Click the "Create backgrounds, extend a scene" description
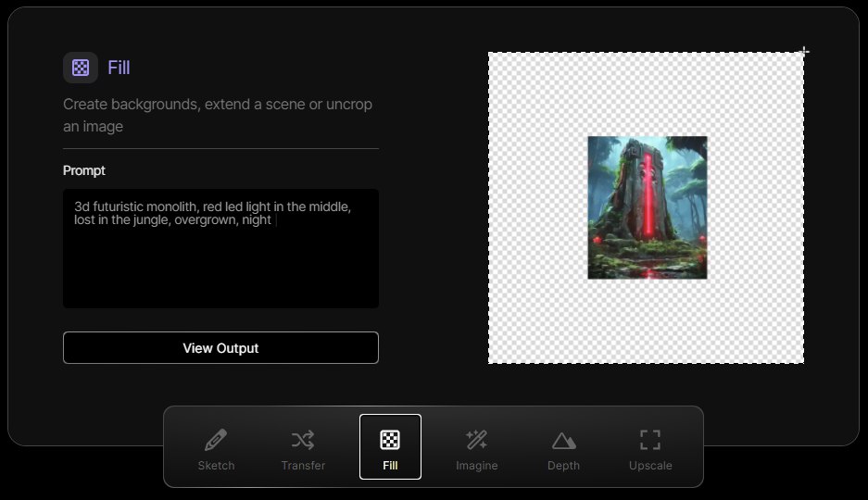868x500 pixels. [x=218, y=115]
